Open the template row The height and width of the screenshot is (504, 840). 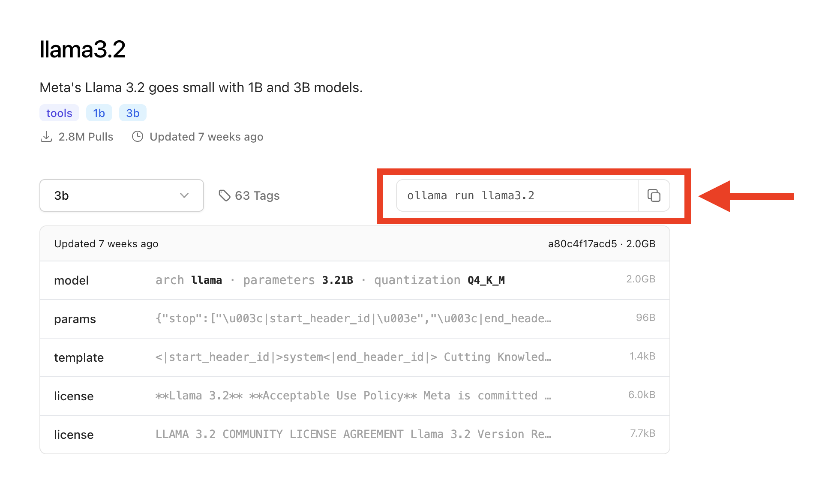click(x=355, y=357)
